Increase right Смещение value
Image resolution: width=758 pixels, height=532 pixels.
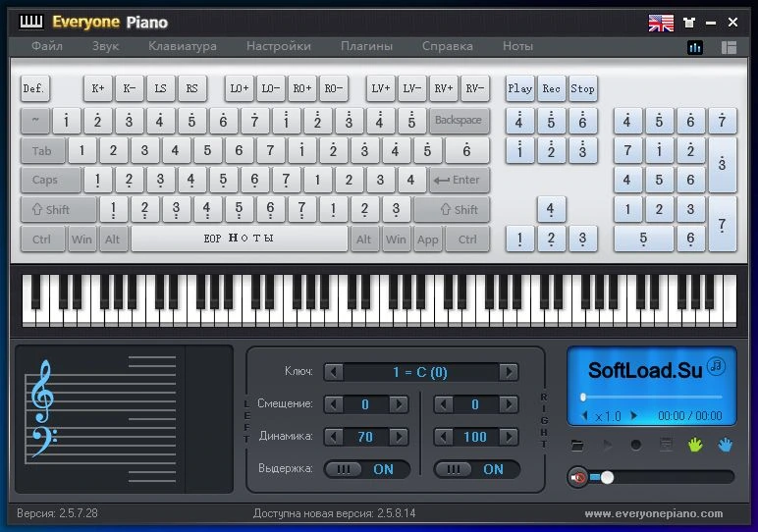coord(509,404)
